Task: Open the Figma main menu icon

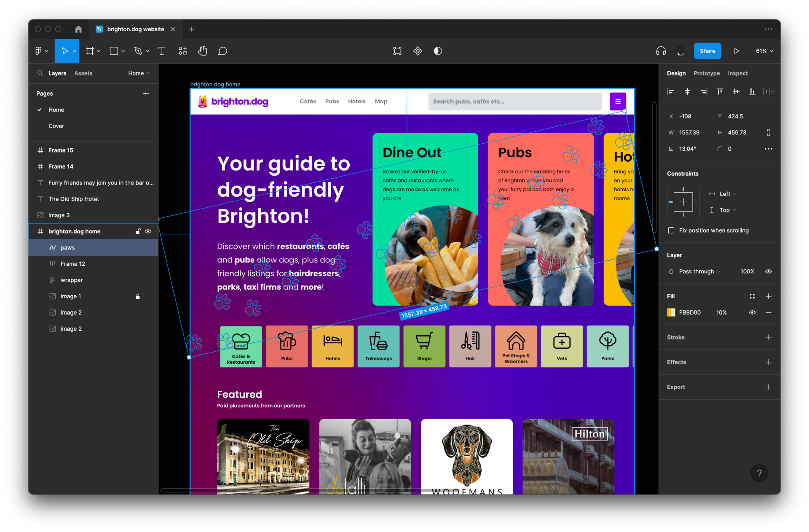Action: tap(38, 51)
